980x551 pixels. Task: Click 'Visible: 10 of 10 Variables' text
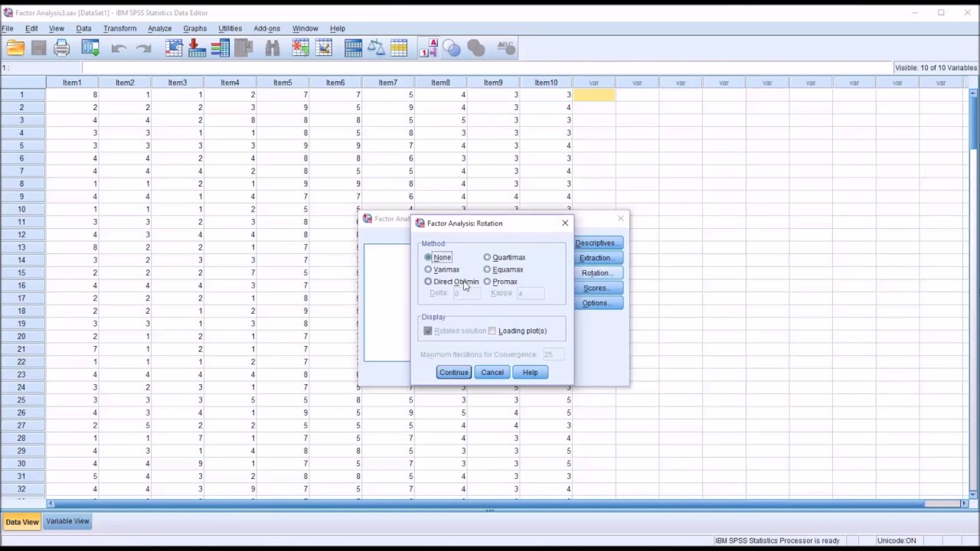(936, 68)
